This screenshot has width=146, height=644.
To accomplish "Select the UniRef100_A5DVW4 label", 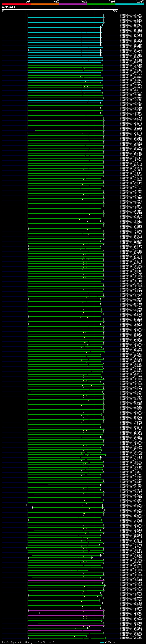I will (x=131, y=580).
